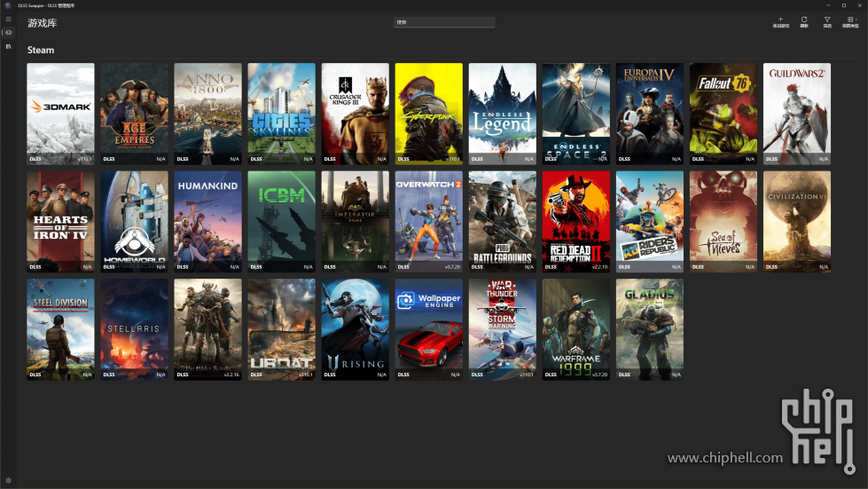Screen dimensions: 868x489
Task: Collapse the Steam section header
Action: pos(41,50)
